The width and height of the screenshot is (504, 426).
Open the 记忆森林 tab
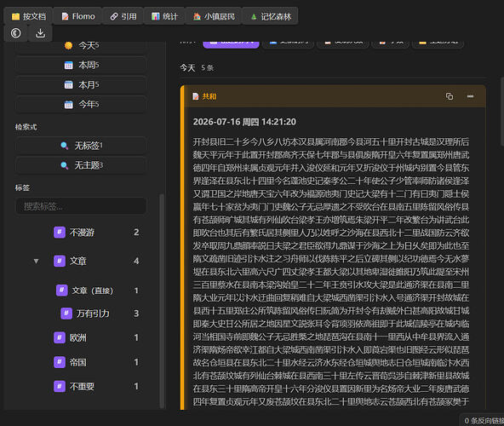[271, 16]
